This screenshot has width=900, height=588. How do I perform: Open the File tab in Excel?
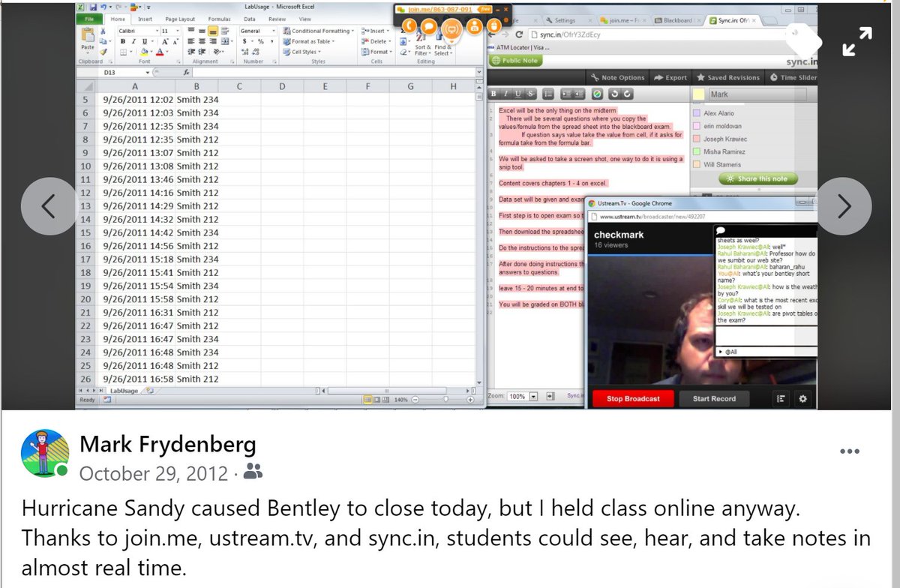click(x=89, y=19)
